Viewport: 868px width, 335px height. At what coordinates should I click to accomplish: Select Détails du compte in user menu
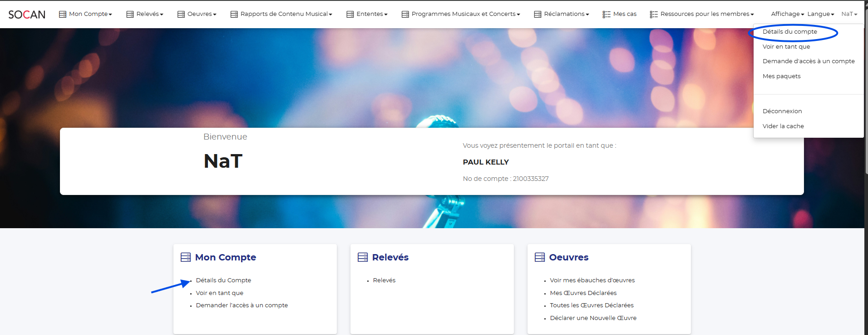pos(789,32)
